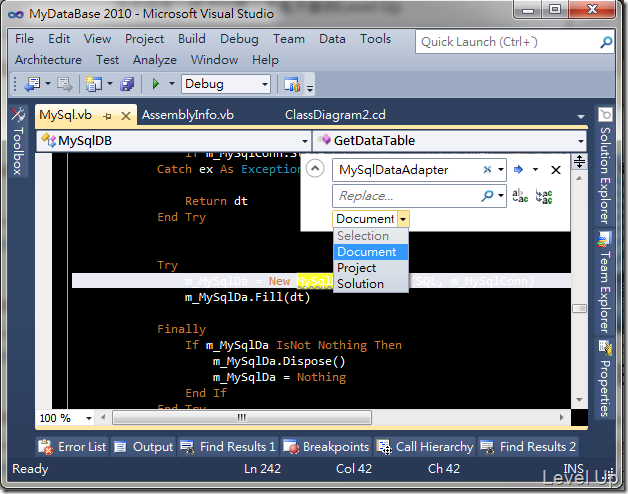This screenshot has height=494, width=628.
Task: Open the Debug menu
Action: pyautogui.click(x=239, y=39)
